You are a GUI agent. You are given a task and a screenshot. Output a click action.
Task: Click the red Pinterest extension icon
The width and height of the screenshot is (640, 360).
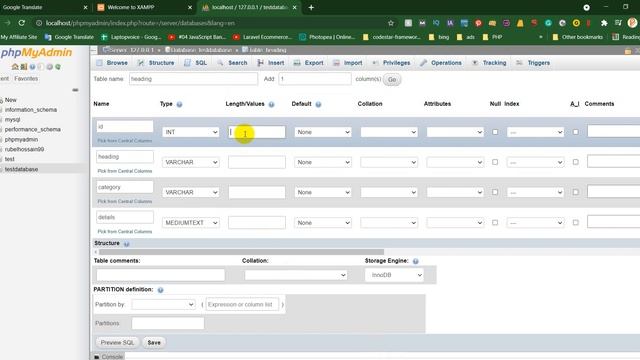click(478, 23)
